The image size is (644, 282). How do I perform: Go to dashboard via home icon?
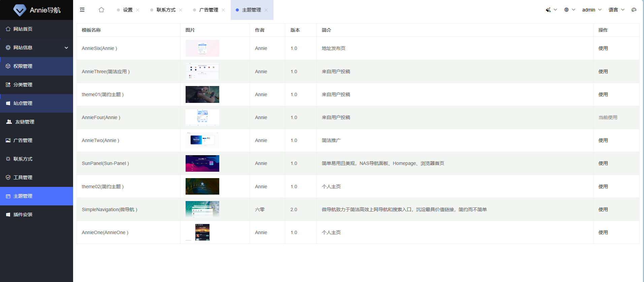(101, 10)
